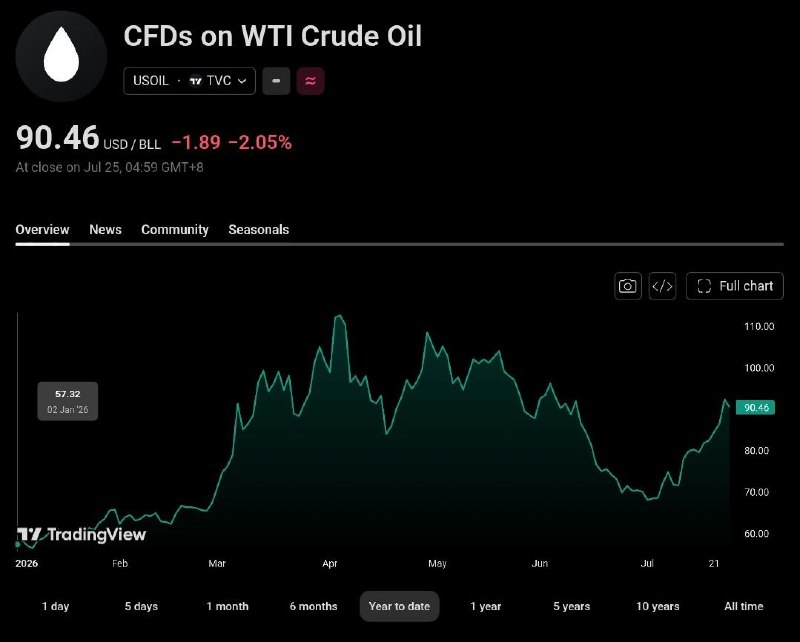Show the All time range
The width and height of the screenshot is (800, 642).
coord(743,606)
